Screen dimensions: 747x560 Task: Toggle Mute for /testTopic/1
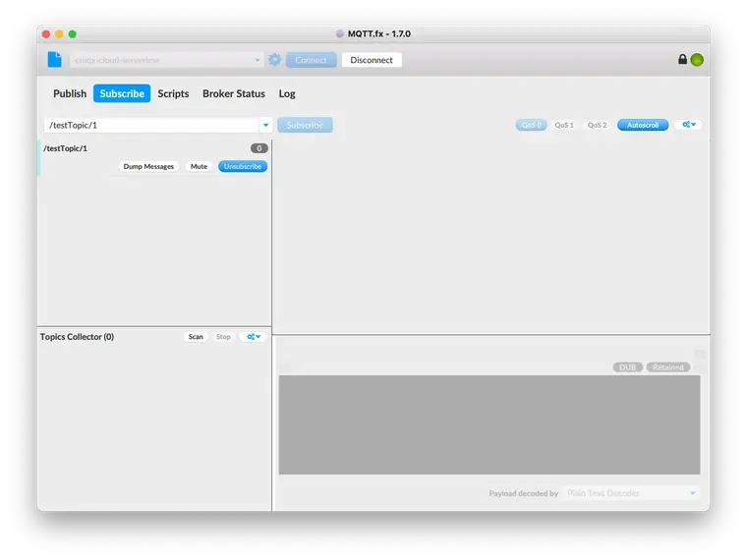coord(199,166)
